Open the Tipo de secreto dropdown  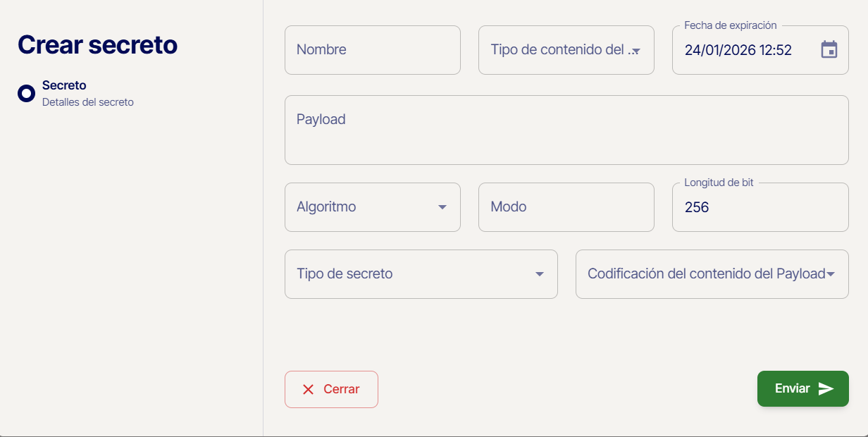pyautogui.click(x=421, y=273)
